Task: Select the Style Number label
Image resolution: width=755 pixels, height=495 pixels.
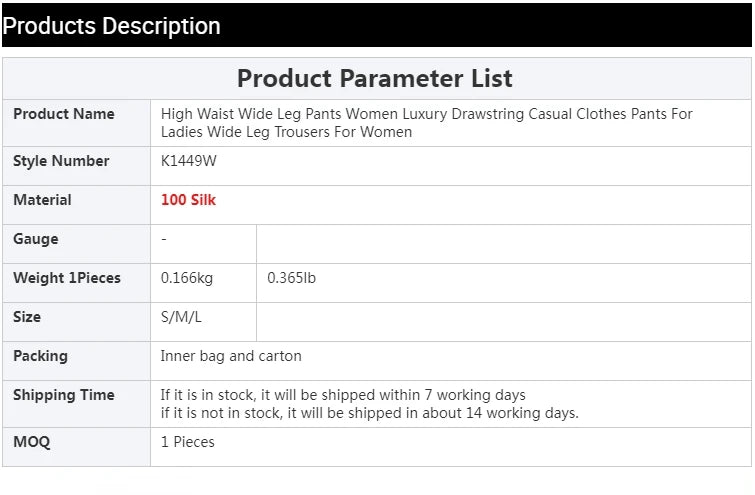Action: click(x=61, y=161)
